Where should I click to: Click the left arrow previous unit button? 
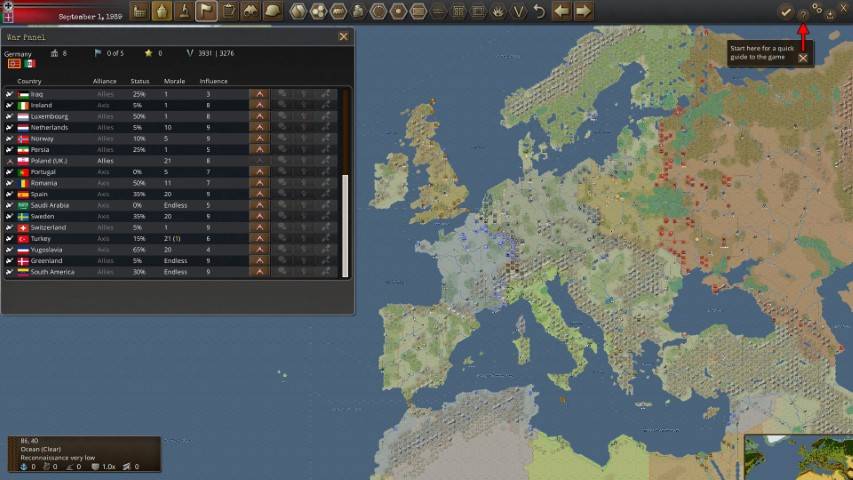(x=562, y=11)
